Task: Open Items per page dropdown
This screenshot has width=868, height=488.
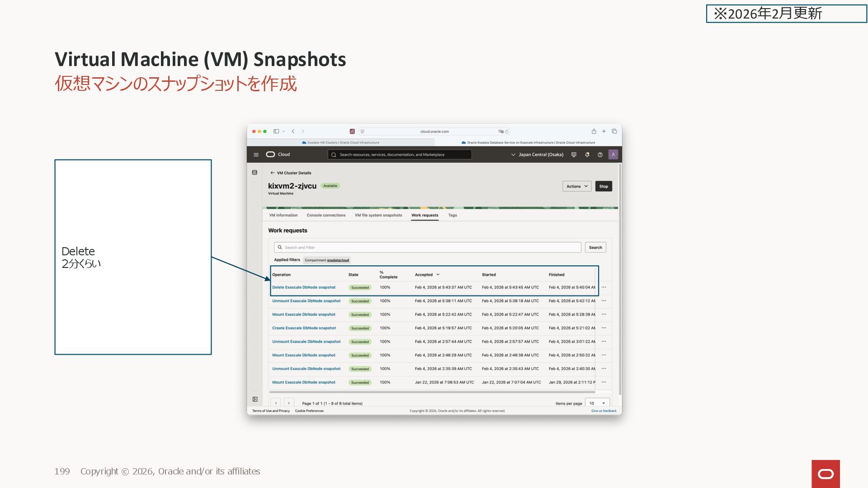Action: pyautogui.click(x=597, y=403)
